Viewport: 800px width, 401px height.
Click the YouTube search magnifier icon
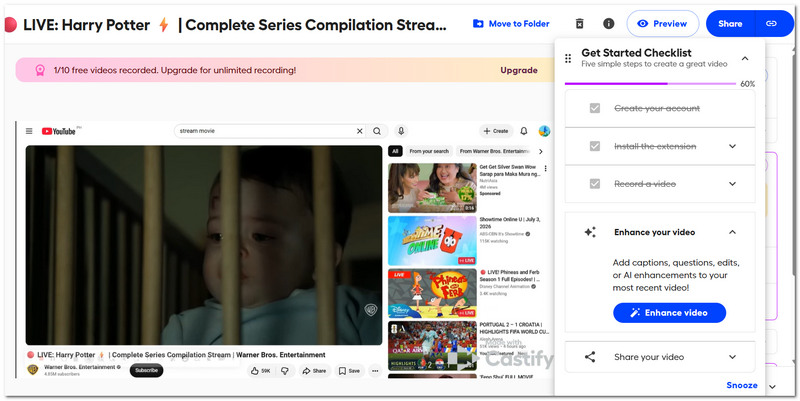point(377,131)
